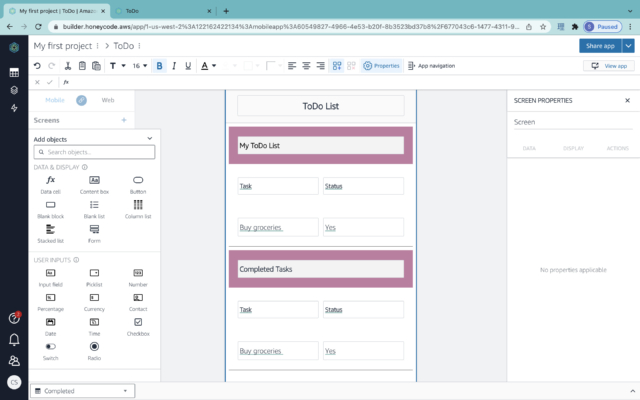
Task: Open App navigation
Action: click(431, 66)
